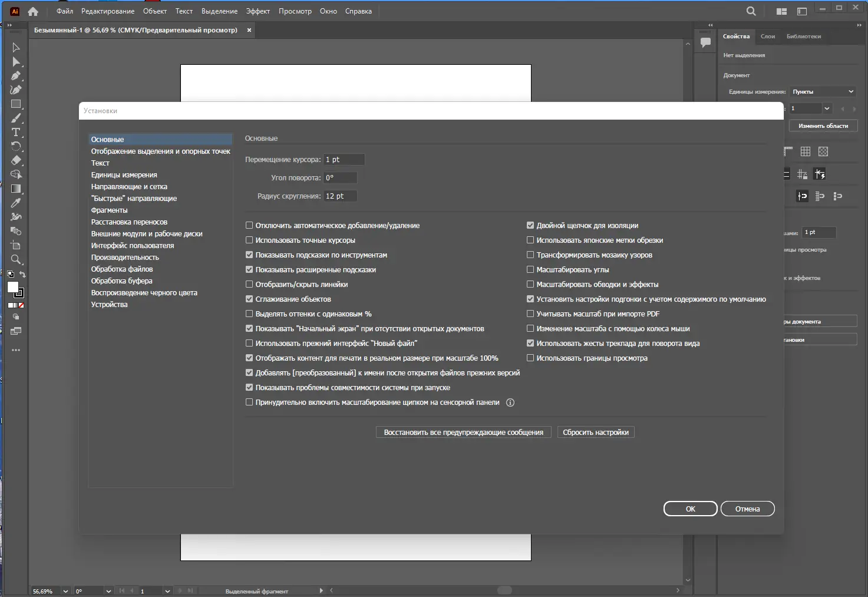Collapse right panels with double-arrow
The width and height of the screenshot is (868, 597).
point(860,25)
